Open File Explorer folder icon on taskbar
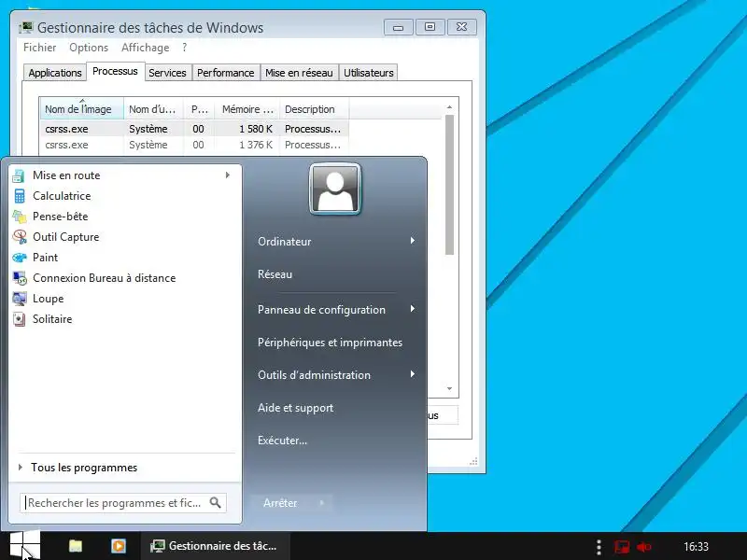Image resolution: width=747 pixels, height=560 pixels. point(76,546)
